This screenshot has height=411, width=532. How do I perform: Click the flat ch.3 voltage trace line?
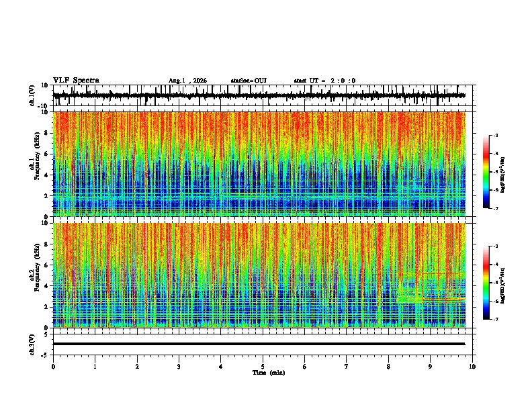(x=259, y=344)
